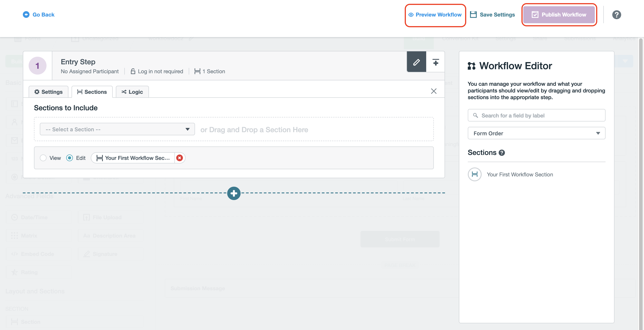Click Save Settings button
This screenshot has height=330, width=644.
coord(492,15)
